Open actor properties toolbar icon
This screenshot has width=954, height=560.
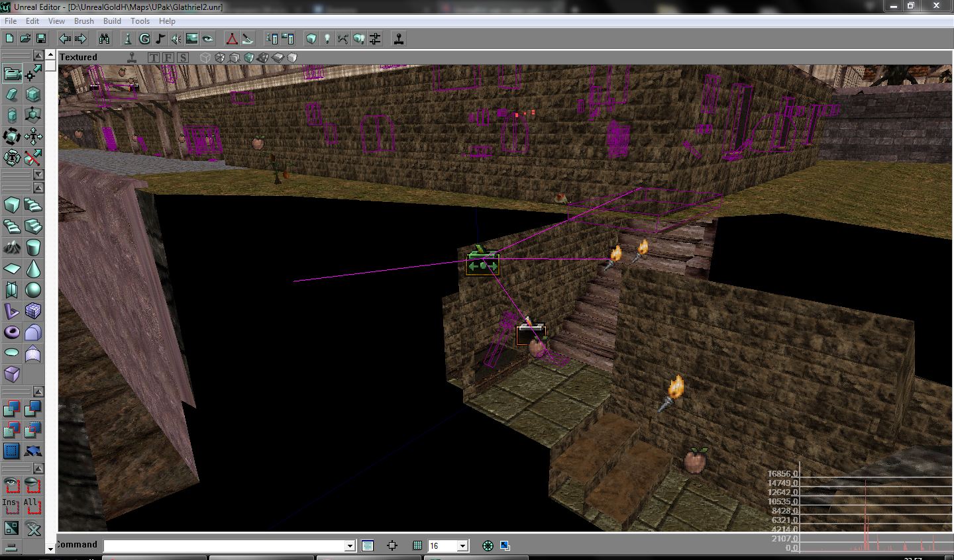tap(272, 39)
